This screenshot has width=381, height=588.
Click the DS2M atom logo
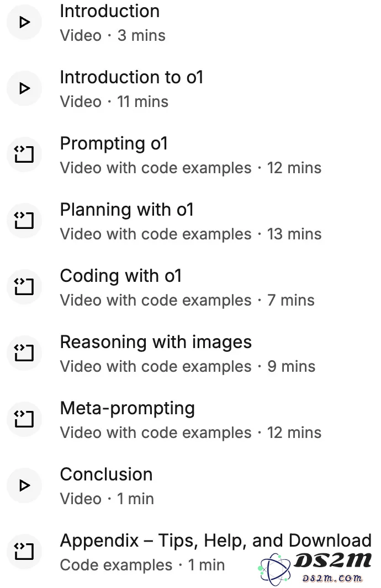275,569
